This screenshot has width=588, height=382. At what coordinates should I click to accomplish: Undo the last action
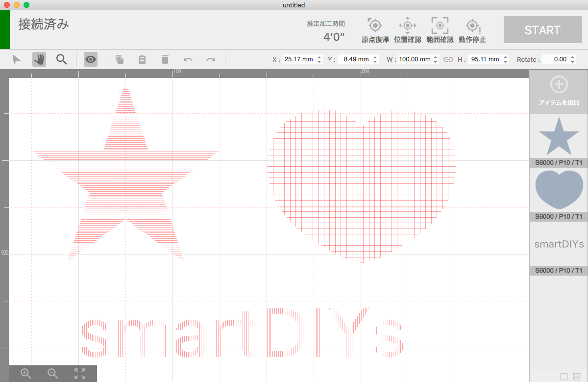pos(188,59)
